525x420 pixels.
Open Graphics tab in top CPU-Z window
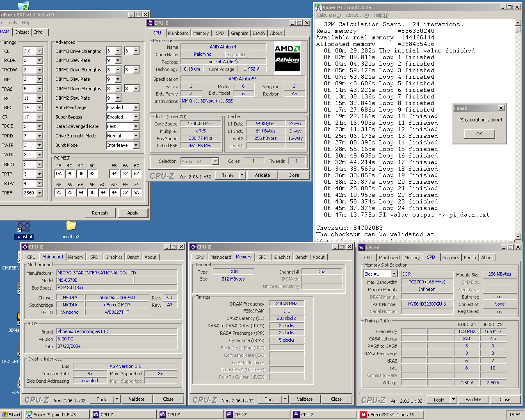click(240, 33)
